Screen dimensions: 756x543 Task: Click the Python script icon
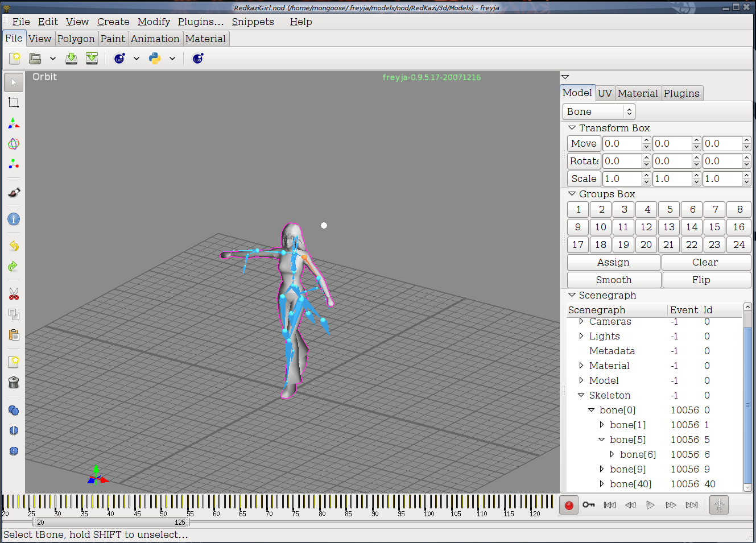[155, 58]
